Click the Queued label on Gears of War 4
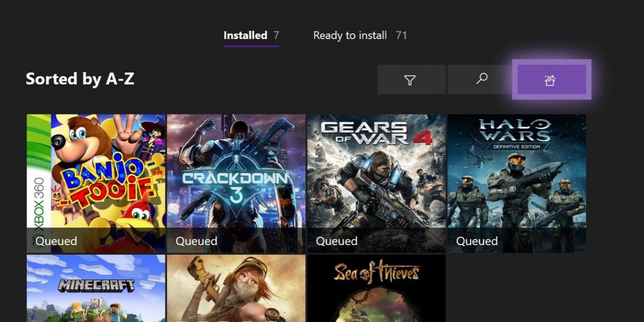The width and height of the screenshot is (644, 322). pyautogui.click(x=337, y=241)
